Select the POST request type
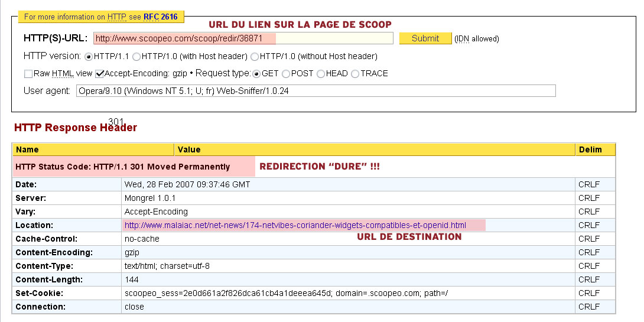Image resolution: width=644 pixels, height=322 pixels. pyautogui.click(x=286, y=74)
